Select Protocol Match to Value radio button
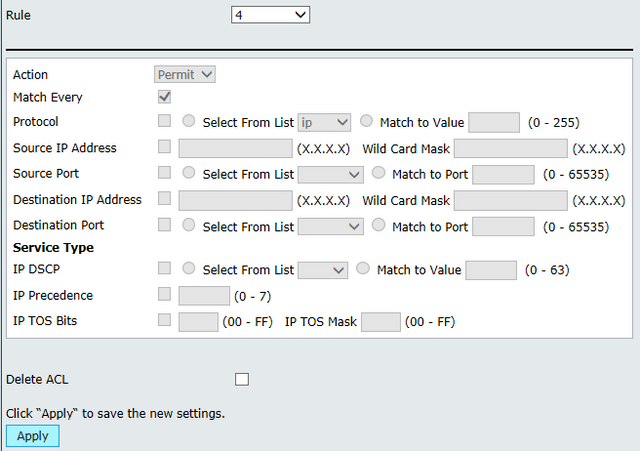 (x=366, y=121)
